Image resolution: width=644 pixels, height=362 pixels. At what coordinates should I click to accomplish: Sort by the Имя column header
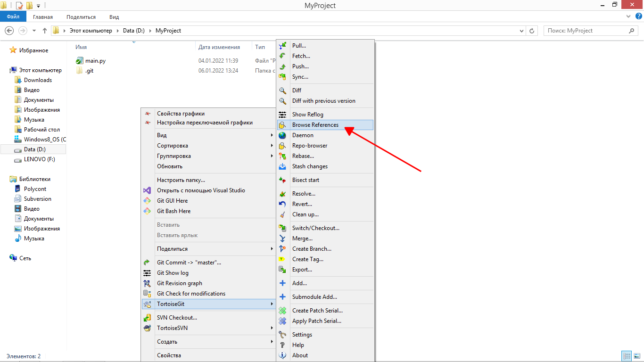coord(81,47)
